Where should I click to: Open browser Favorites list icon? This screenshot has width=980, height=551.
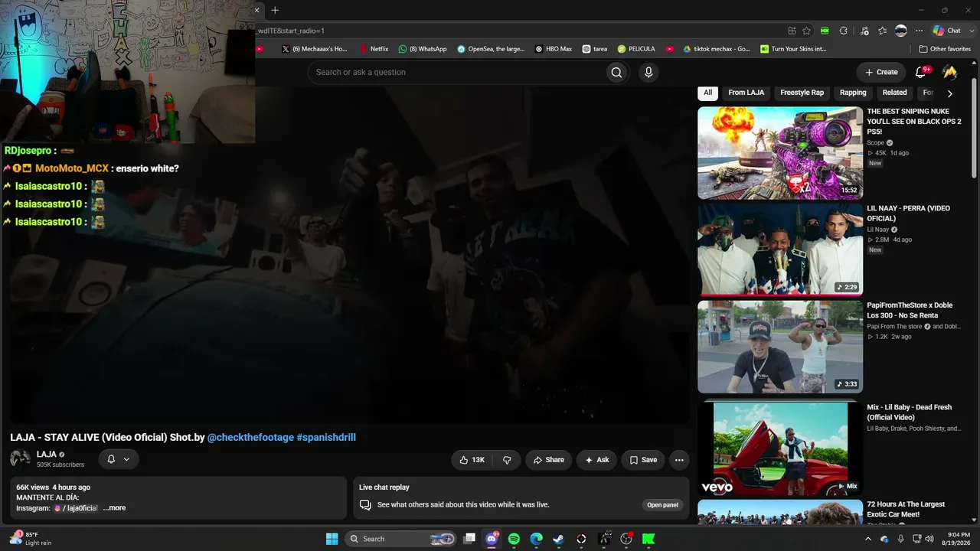pyautogui.click(x=882, y=31)
